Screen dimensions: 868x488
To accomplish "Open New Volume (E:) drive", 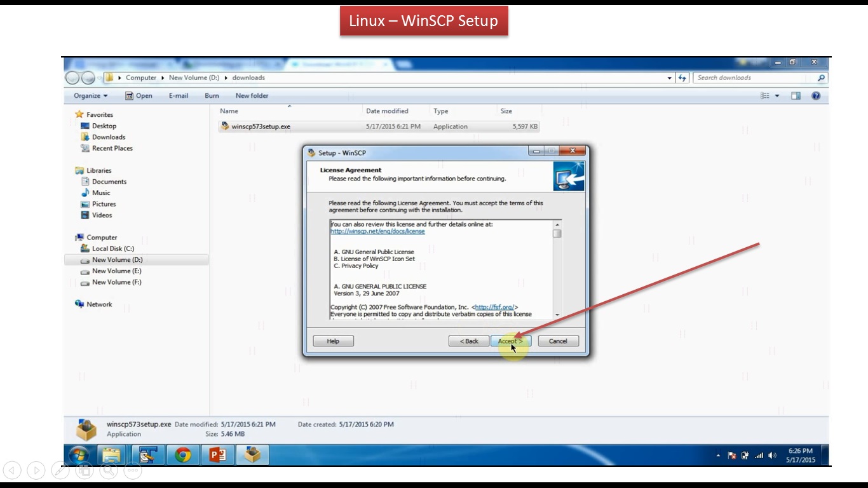I will pos(111,271).
